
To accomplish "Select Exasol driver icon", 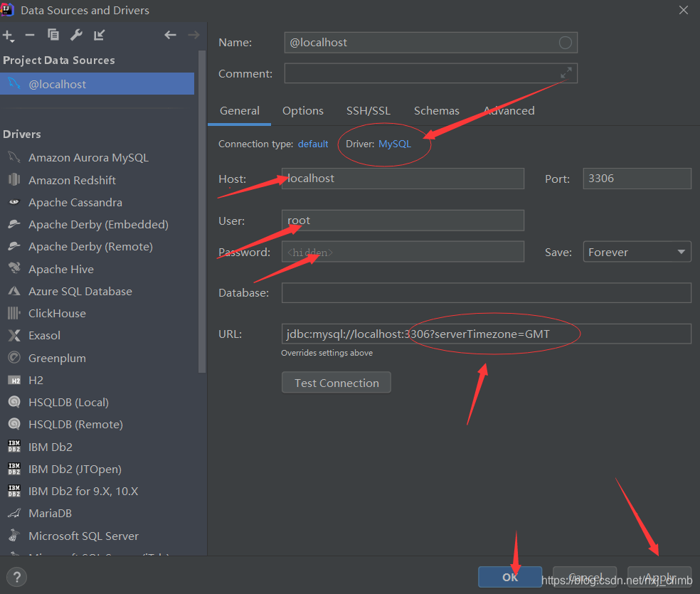I will click(14, 335).
